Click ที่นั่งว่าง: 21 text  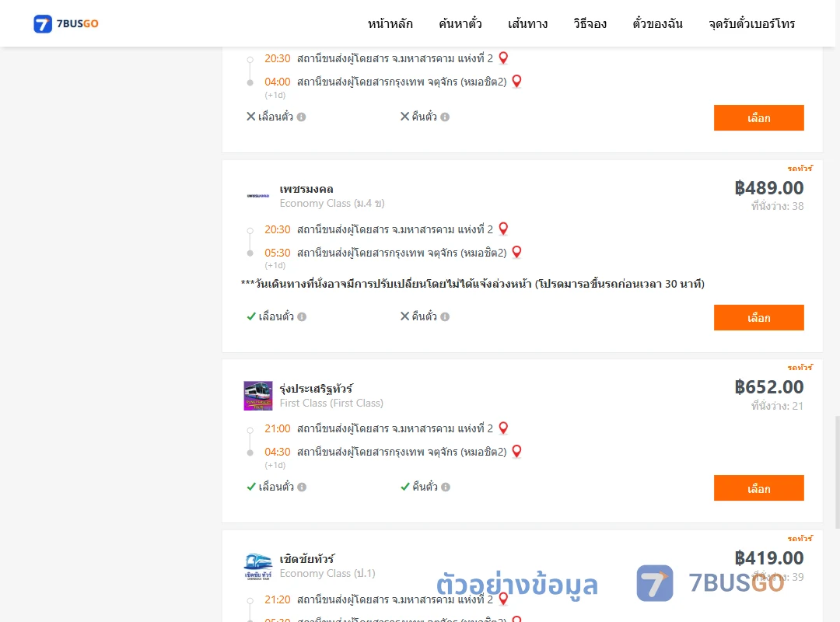(x=777, y=406)
